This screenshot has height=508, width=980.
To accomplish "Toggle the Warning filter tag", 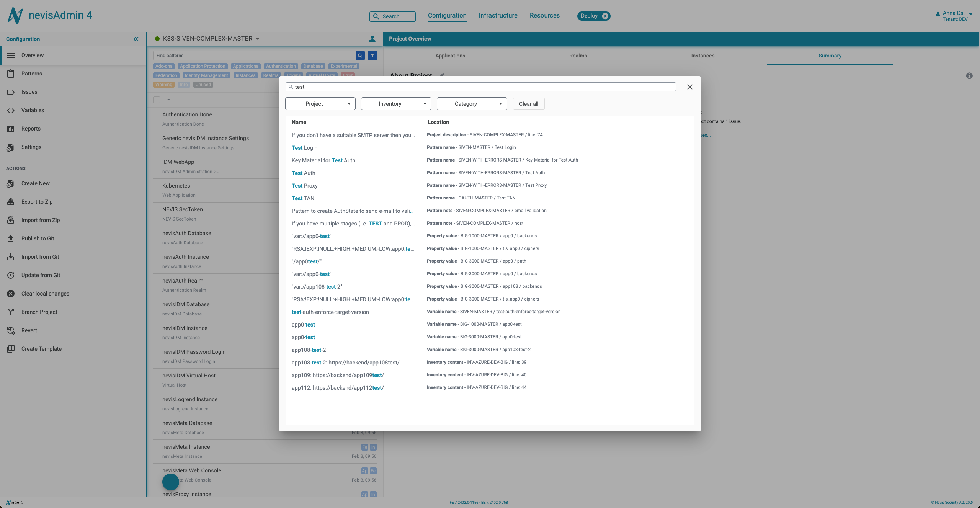I will [x=164, y=85].
